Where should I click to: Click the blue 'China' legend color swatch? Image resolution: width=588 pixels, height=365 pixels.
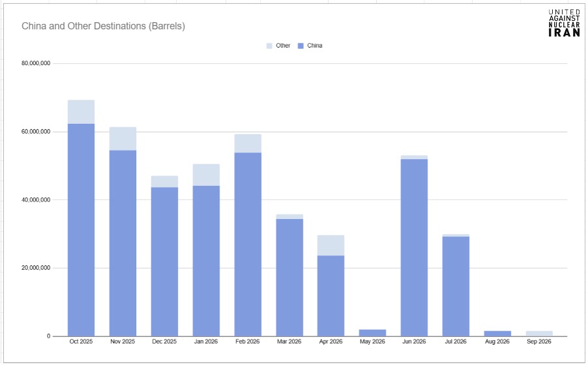301,46
